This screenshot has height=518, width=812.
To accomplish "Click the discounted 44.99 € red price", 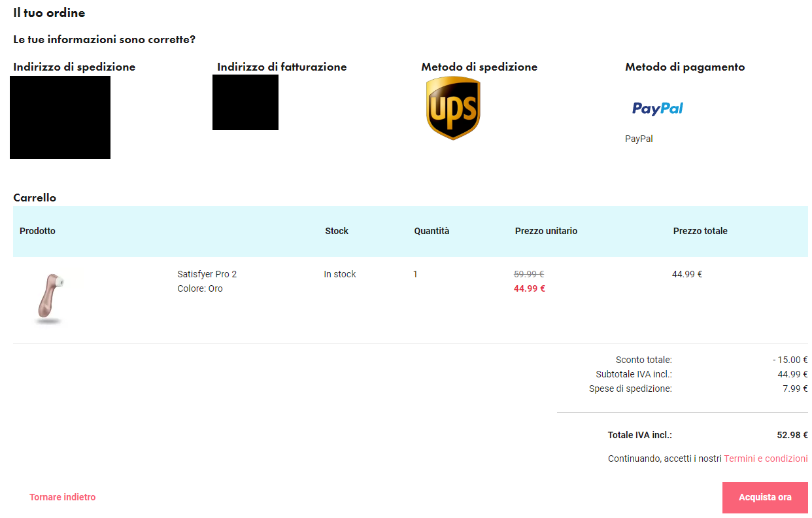I will coord(530,288).
